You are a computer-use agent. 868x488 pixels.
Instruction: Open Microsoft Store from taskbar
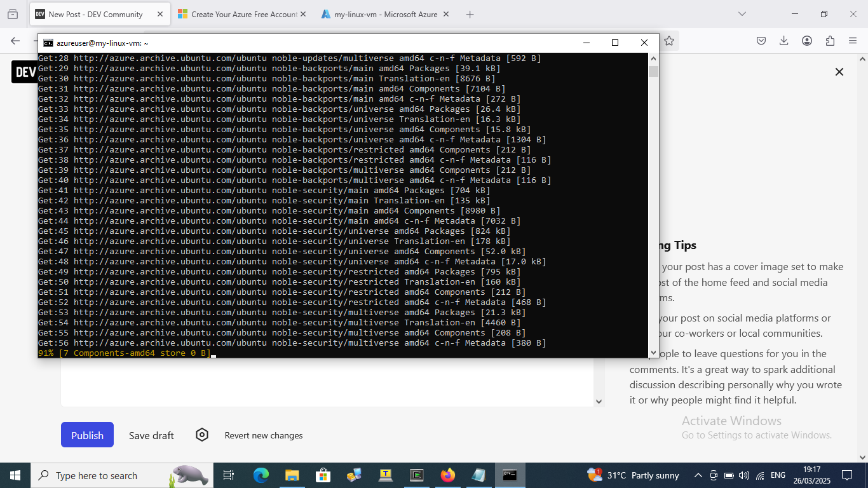point(323,475)
